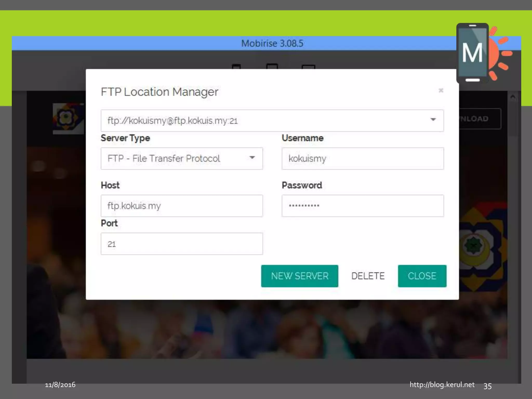Select the Port field showing 21
Viewport: 532px width, 399px height.
(x=182, y=244)
